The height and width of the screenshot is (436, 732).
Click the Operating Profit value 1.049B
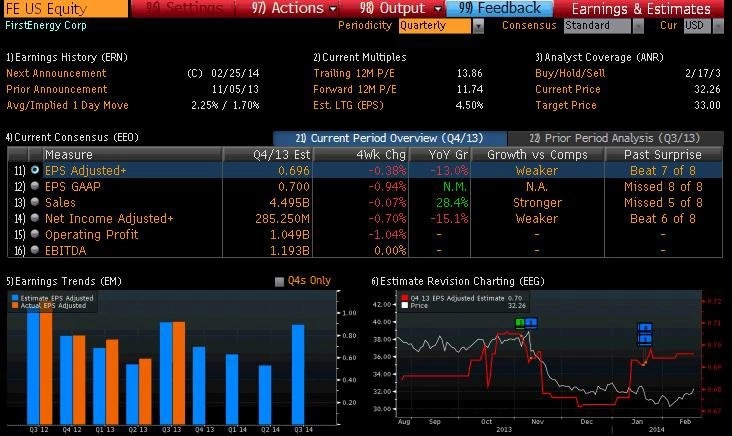coord(290,234)
